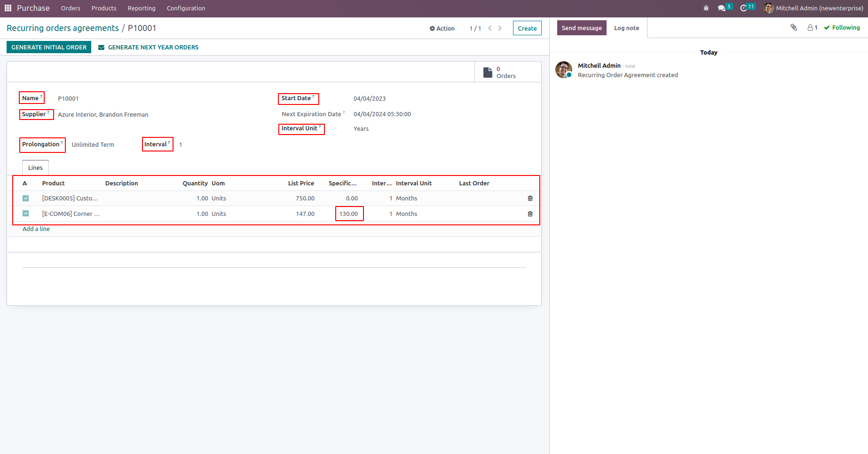Switch to the Log note tab
Viewport: 868px width, 454px height.
click(627, 28)
